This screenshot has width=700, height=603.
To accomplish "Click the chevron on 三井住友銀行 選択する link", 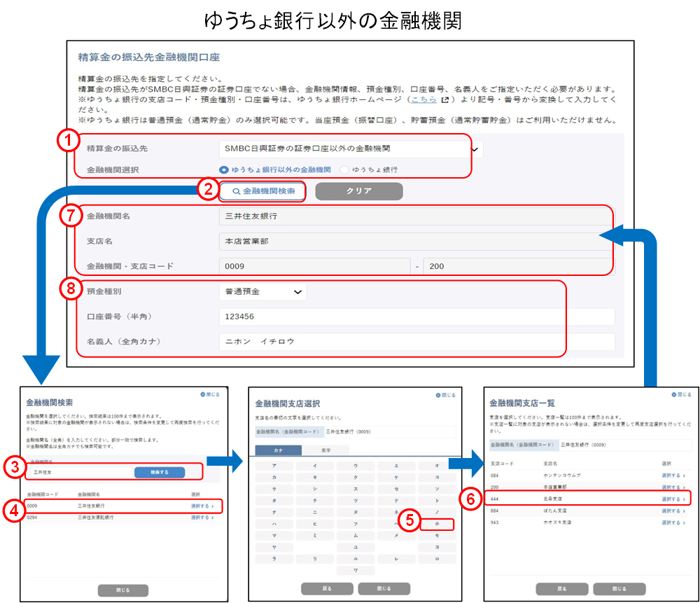I will [x=213, y=506].
